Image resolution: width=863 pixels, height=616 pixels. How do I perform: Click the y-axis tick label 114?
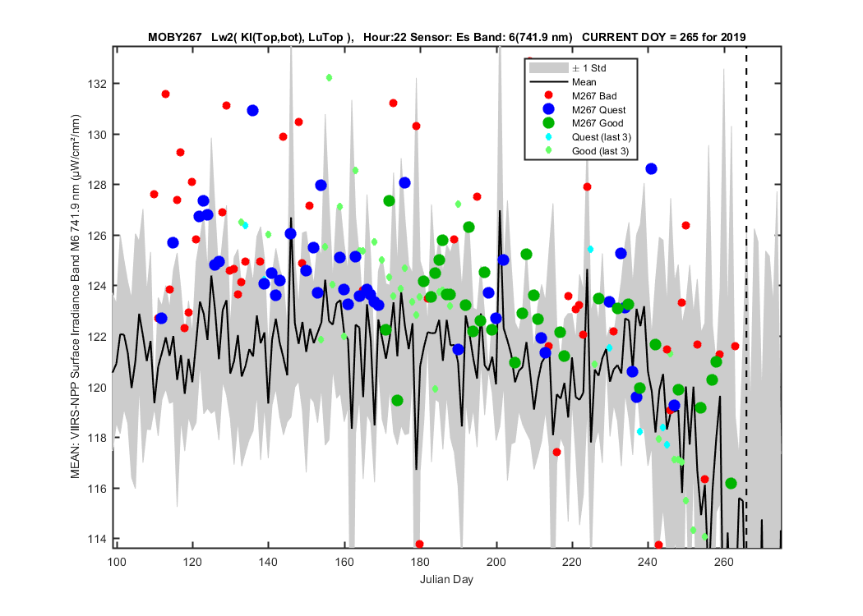pyautogui.click(x=96, y=539)
